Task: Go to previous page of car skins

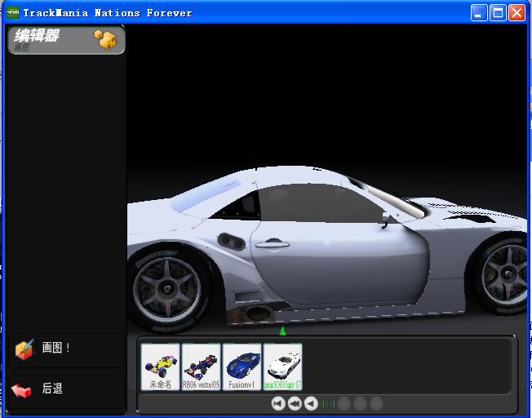Action: click(x=311, y=404)
